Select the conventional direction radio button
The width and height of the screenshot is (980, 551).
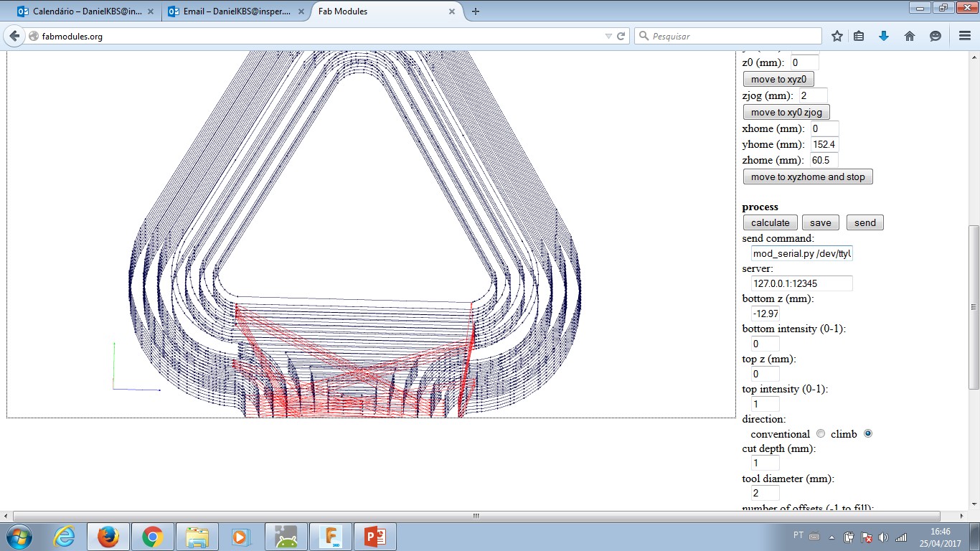click(821, 434)
